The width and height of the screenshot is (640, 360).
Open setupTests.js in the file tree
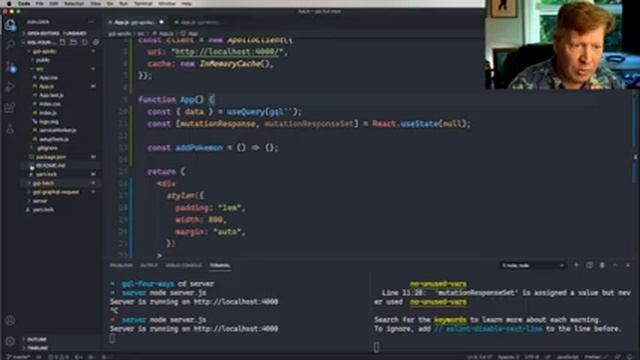click(x=60, y=139)
